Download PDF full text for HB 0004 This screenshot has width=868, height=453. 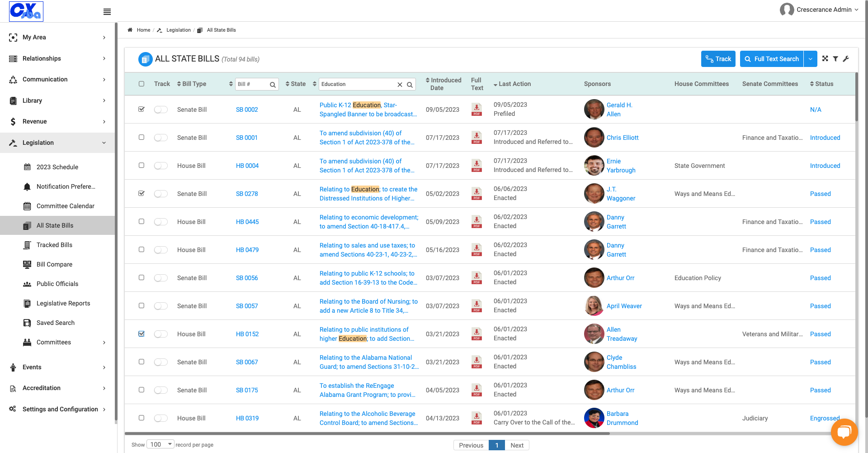(x=476, y=166)
